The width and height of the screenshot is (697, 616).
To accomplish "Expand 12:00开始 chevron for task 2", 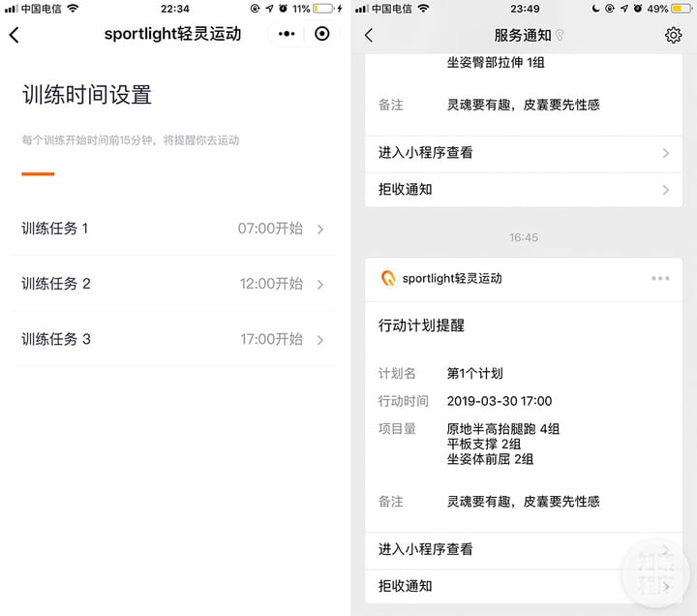I will (x=320, y=285).
